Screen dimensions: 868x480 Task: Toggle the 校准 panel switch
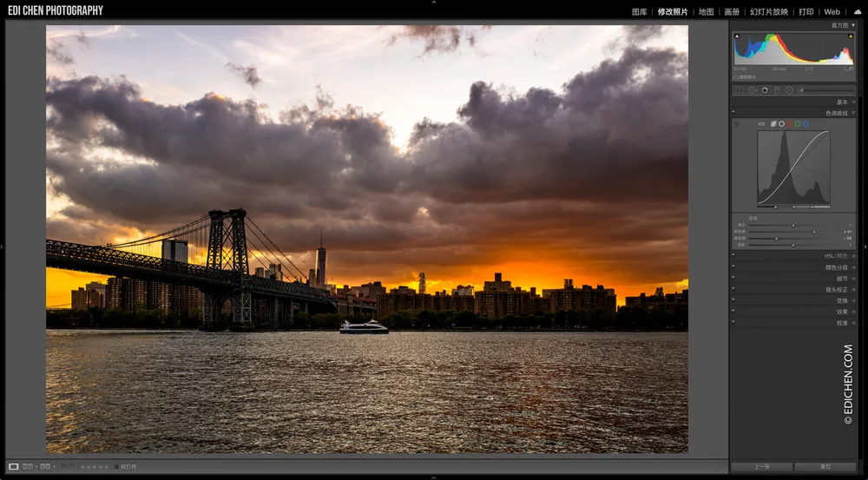733,321
